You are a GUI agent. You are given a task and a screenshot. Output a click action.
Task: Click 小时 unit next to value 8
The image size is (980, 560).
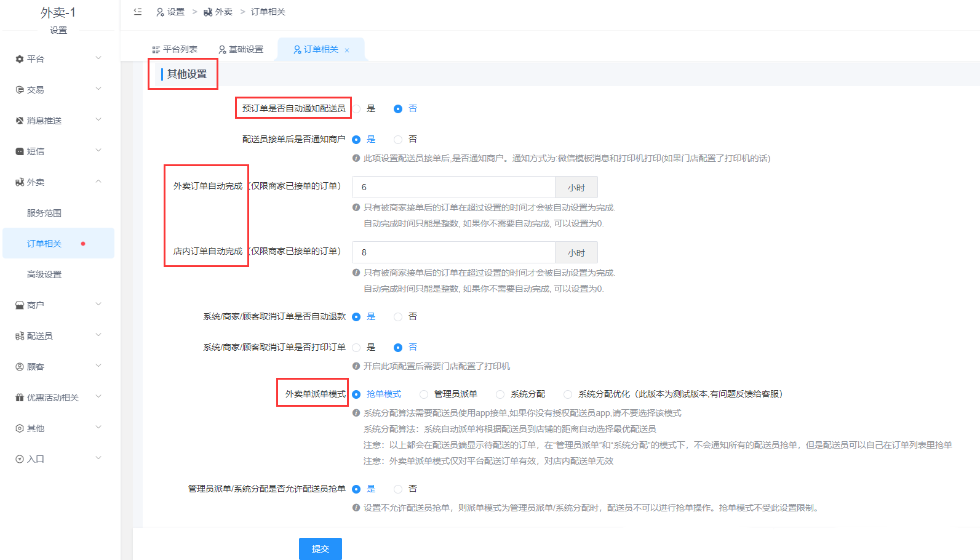click(x=576, y=252)
